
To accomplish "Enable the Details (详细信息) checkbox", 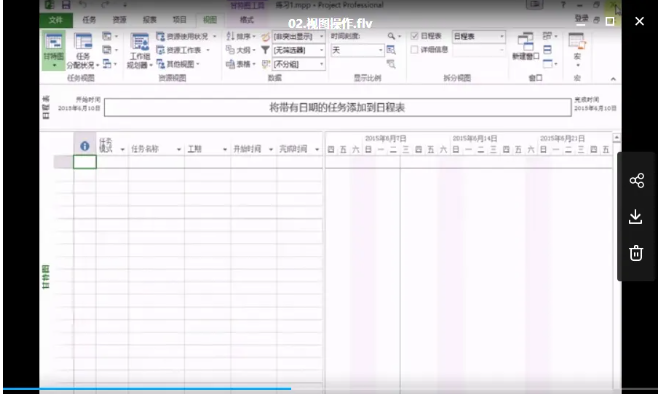I will pyautogui.click(x=414, y=50).
